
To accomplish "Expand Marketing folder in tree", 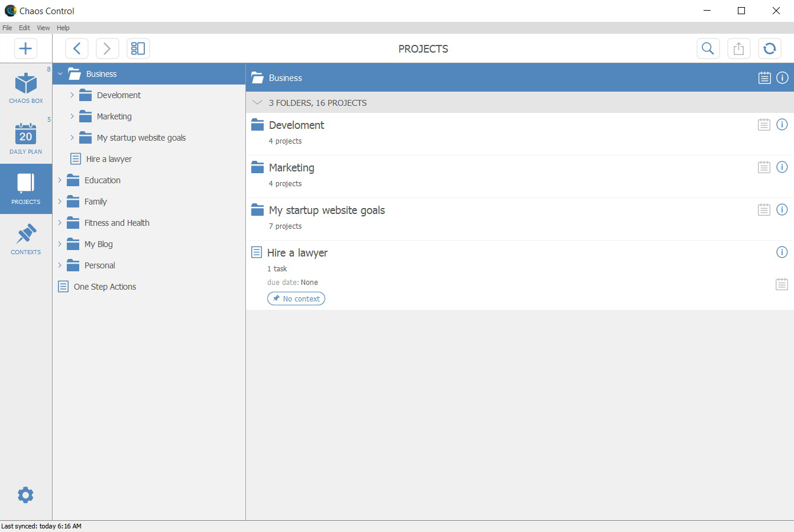I will point(72,116).
